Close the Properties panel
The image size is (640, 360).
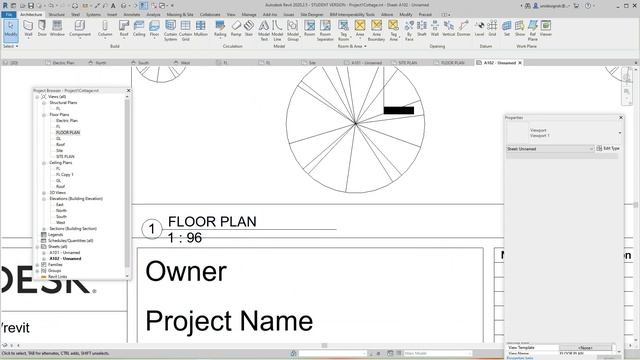621,118
